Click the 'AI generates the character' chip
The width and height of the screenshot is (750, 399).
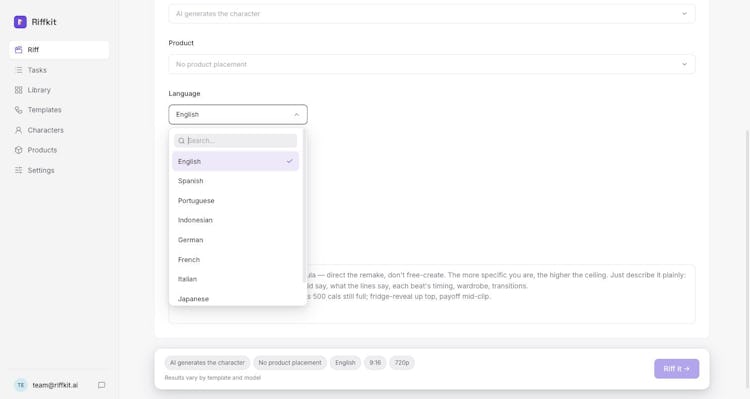(207, 363)
